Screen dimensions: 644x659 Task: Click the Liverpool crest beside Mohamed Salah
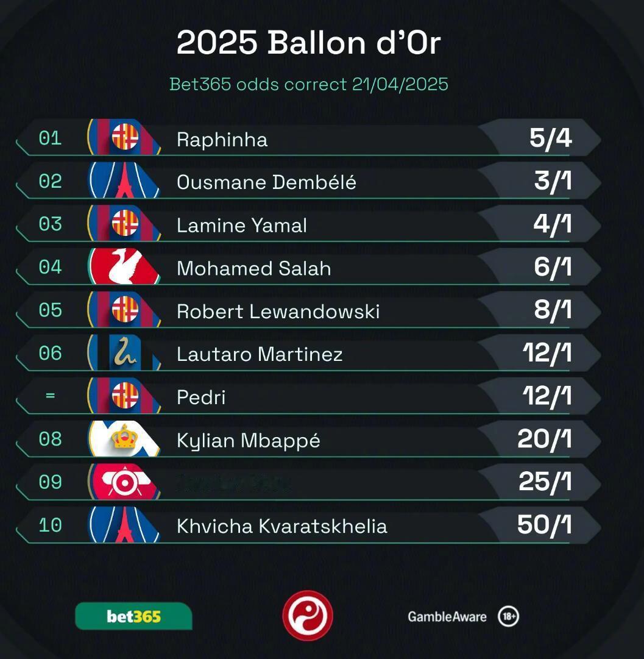(124, 266)
